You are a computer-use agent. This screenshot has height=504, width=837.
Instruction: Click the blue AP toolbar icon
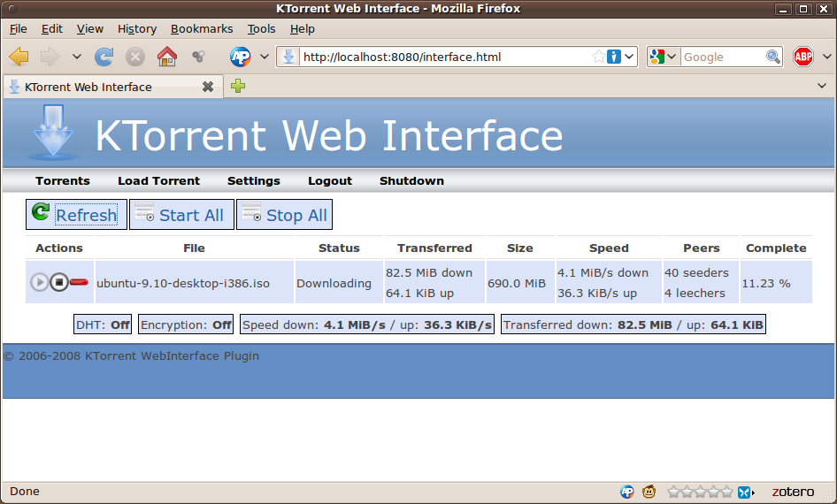click(240, 57)
